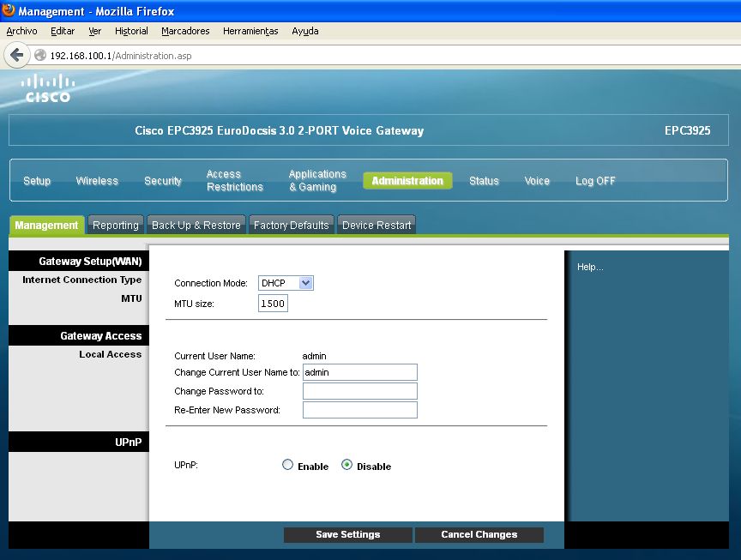Click the 'Gateway Setup(WAN)' heading
This screenshot has width=741, height=560.
click(90, 262)
